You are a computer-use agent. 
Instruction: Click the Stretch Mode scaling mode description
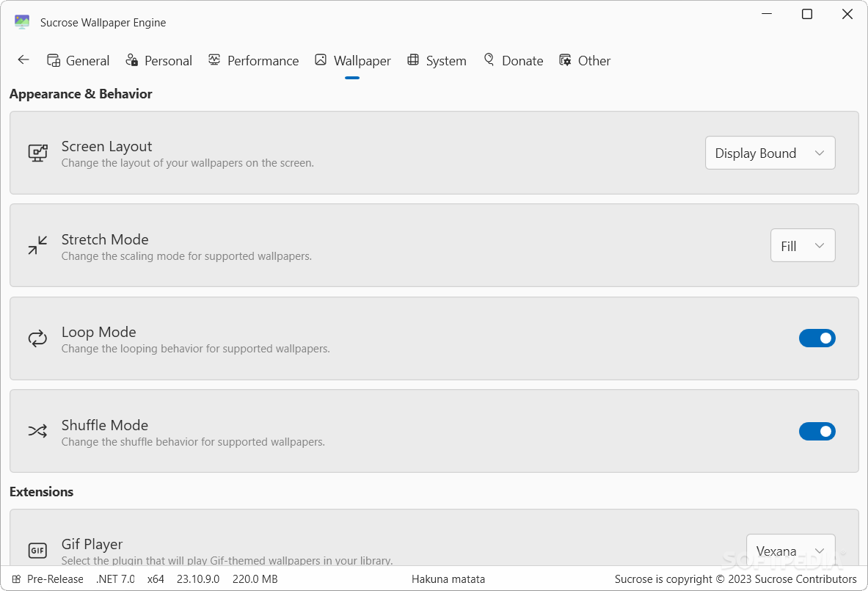[186, 256]
